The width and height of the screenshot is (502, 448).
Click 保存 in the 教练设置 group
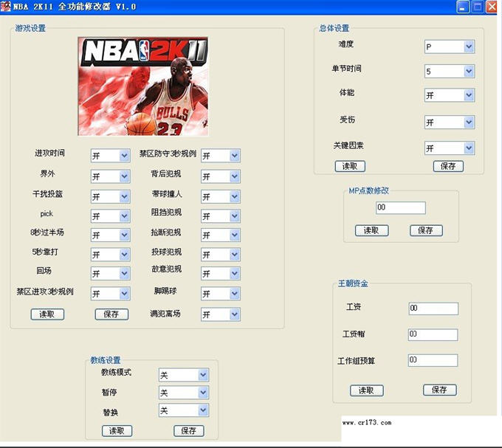tap(189, 431)
